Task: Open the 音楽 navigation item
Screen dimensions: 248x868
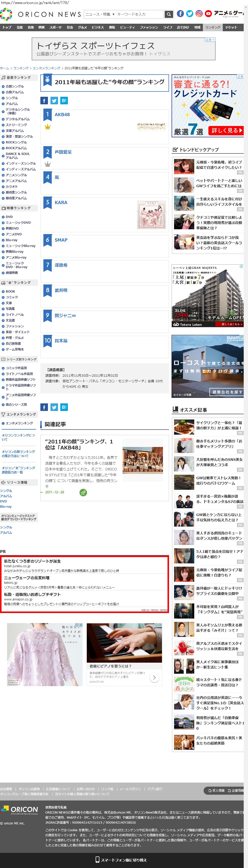Action: 31,27
